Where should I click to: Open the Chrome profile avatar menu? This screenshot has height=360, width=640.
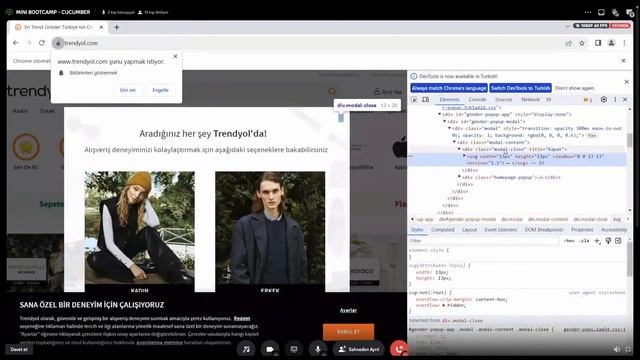pyautogui.click(x=611, y=43)
